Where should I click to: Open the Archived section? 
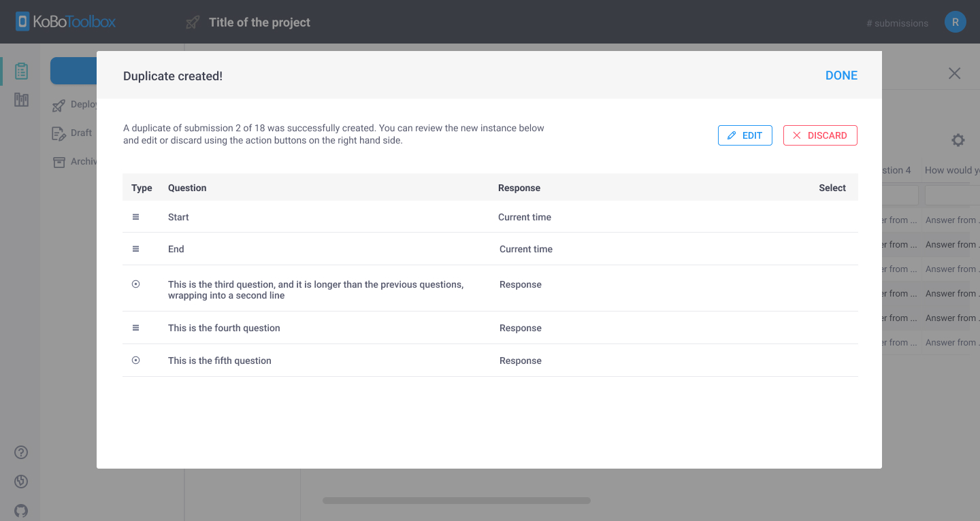(82, 161)
